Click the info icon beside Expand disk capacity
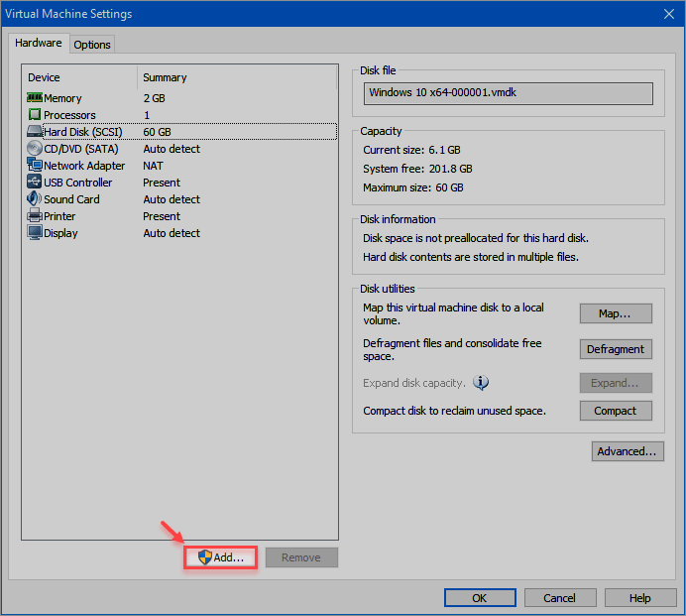686x616 pixels. click(481, 383)
